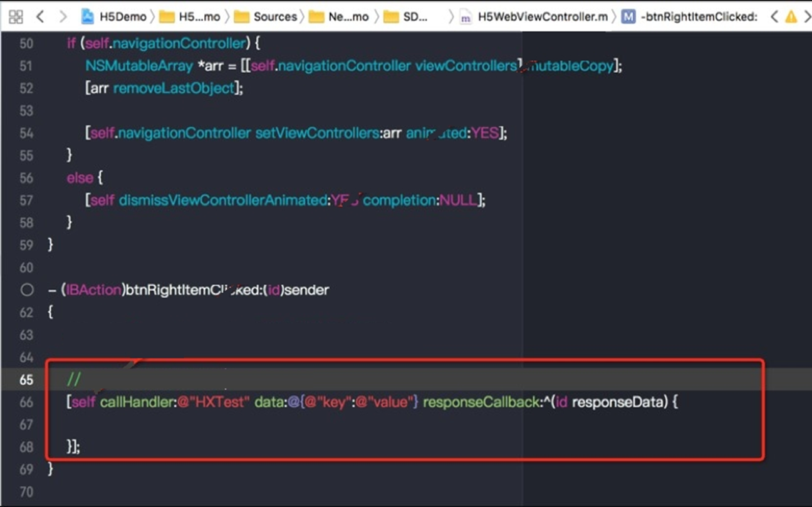Open the related items grid menu

[x=16, y=16]
